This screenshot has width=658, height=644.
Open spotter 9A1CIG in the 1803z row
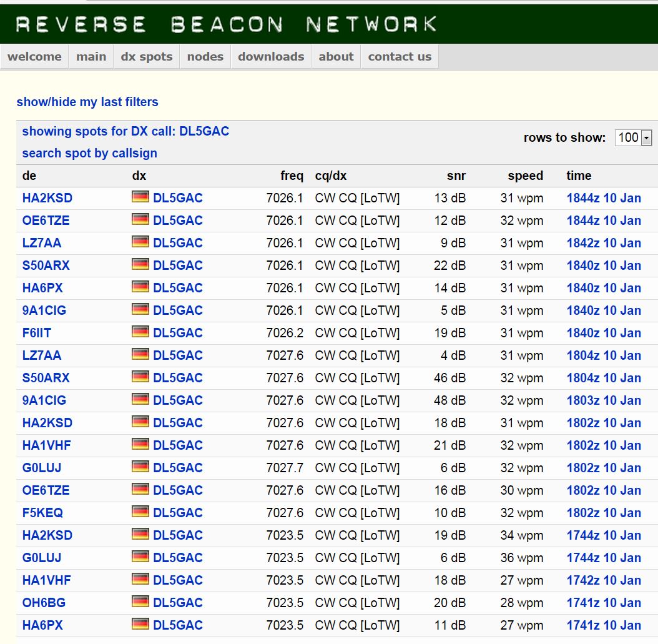point(44,400)
